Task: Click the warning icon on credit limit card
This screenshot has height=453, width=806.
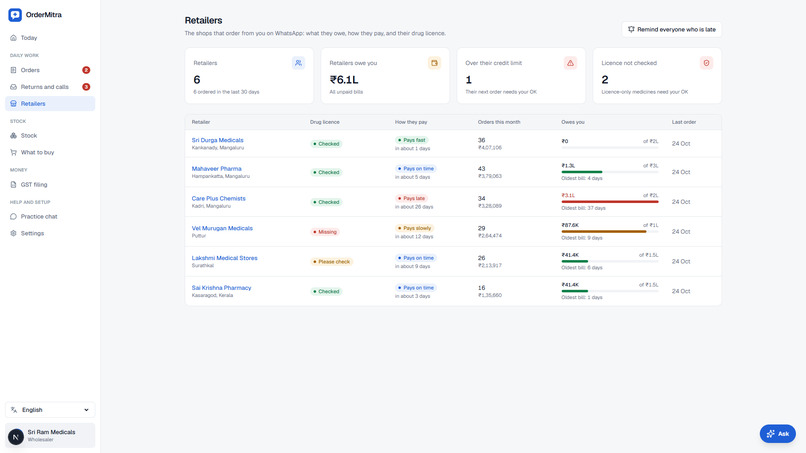Action: pos(570,63)
